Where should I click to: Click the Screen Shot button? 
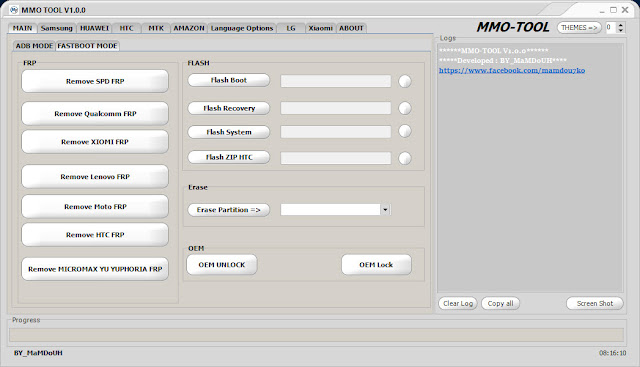tap(595, 303)
